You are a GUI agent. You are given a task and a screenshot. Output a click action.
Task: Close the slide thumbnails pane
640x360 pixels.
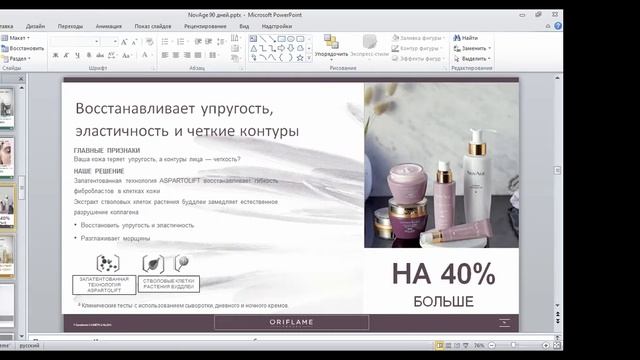tap(21, 78)
